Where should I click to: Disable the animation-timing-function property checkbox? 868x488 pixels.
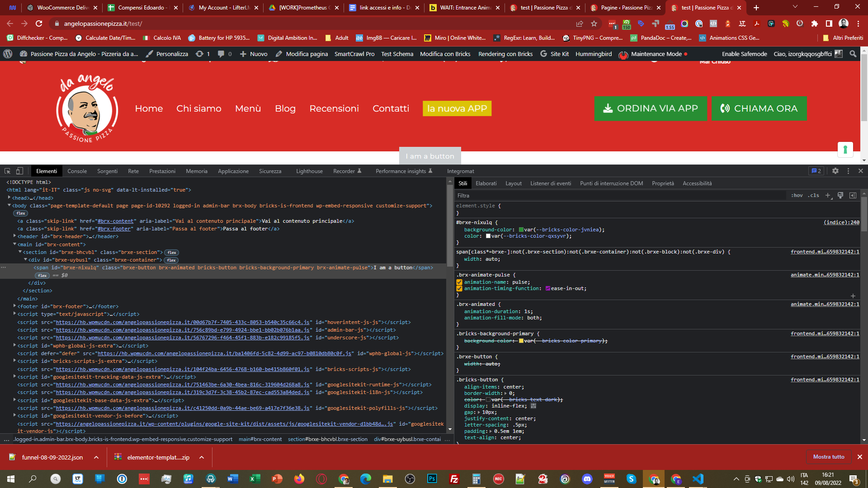coord(459,288)
